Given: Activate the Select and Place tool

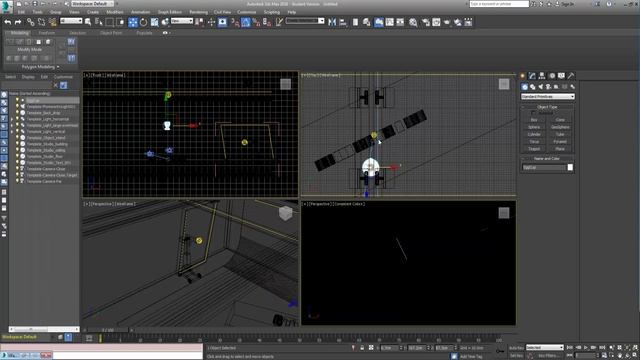Looking at the screenshot, I should pos(165,22).
